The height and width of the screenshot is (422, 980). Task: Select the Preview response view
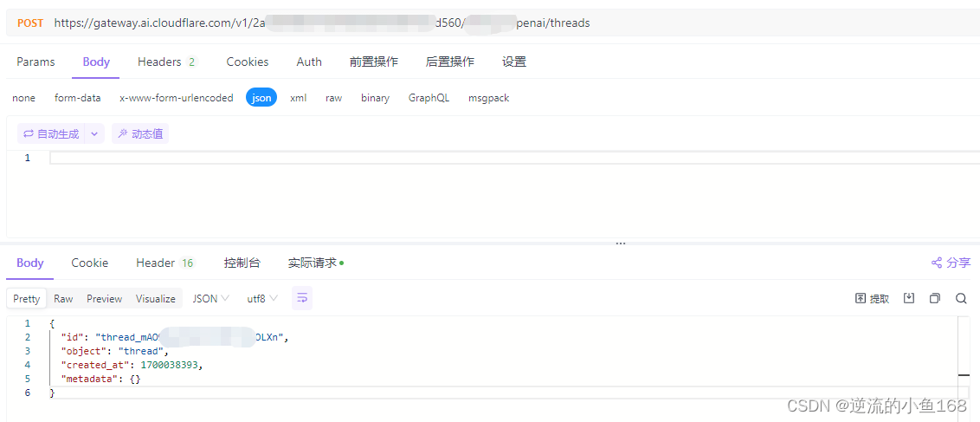click(x=105, y=299)
